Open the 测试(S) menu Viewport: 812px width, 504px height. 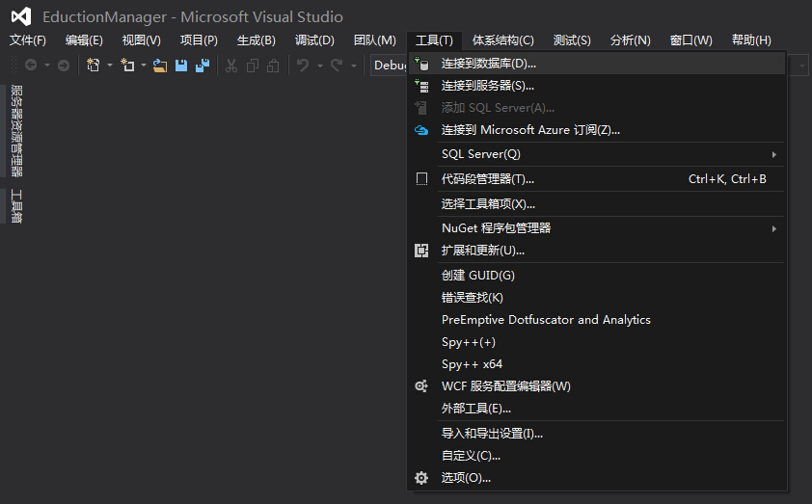click(572, 40)
